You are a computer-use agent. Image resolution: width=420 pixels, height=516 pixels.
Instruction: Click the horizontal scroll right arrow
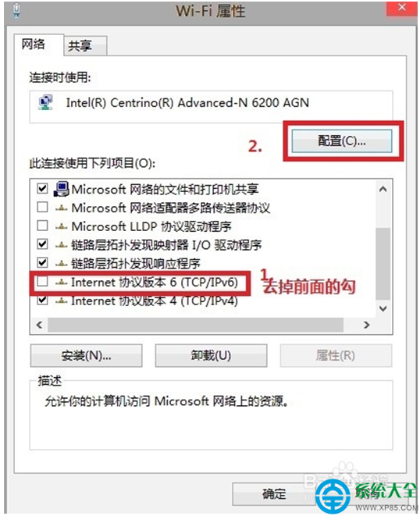pos(366,325)
